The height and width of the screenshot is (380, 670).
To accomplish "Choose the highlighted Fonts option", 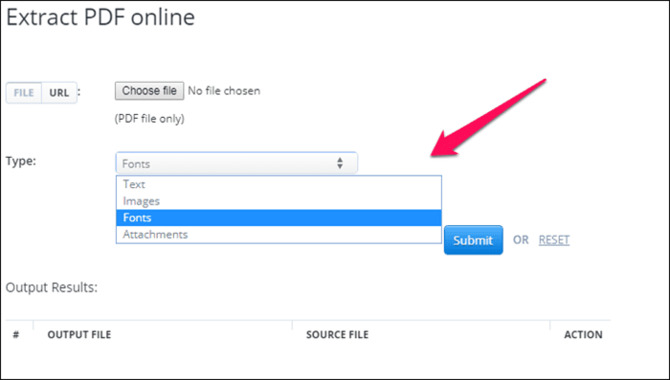I will click(x=279, y=218).
